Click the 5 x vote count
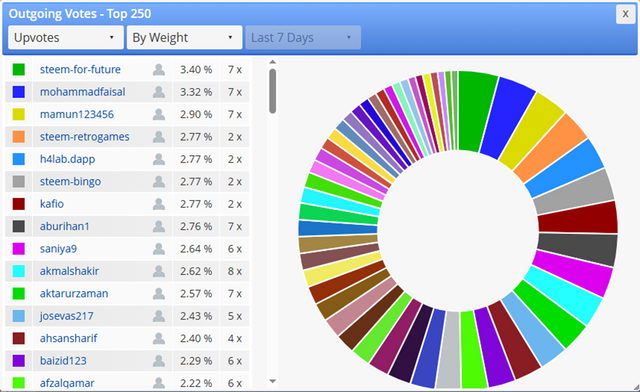Screen dimensions: 640x392 pyautogui.click(x=235, y=316)
